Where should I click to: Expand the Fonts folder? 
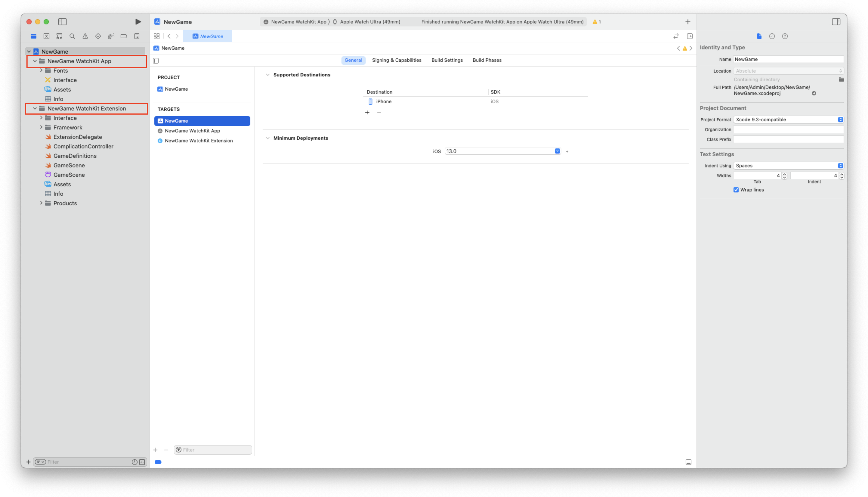pos(41,71)
